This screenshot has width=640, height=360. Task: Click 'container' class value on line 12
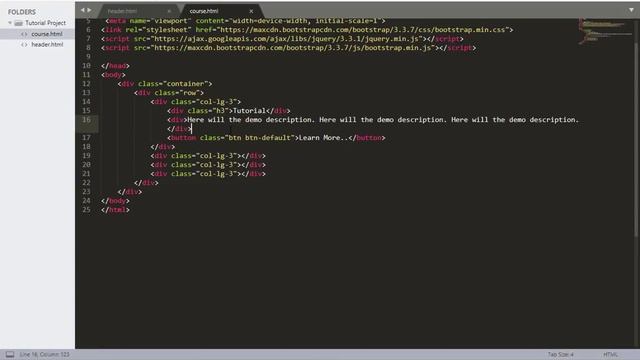pos(186,84)
